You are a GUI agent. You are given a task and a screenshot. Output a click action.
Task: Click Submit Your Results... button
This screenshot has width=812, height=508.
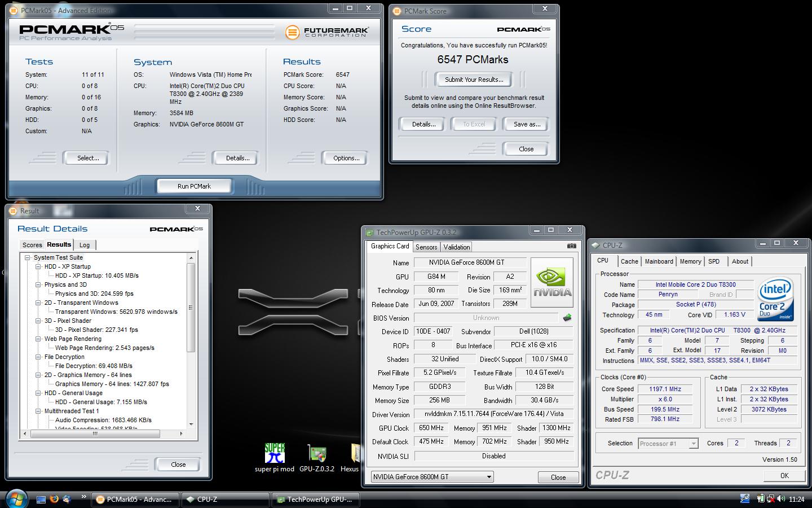coord(474,80)
